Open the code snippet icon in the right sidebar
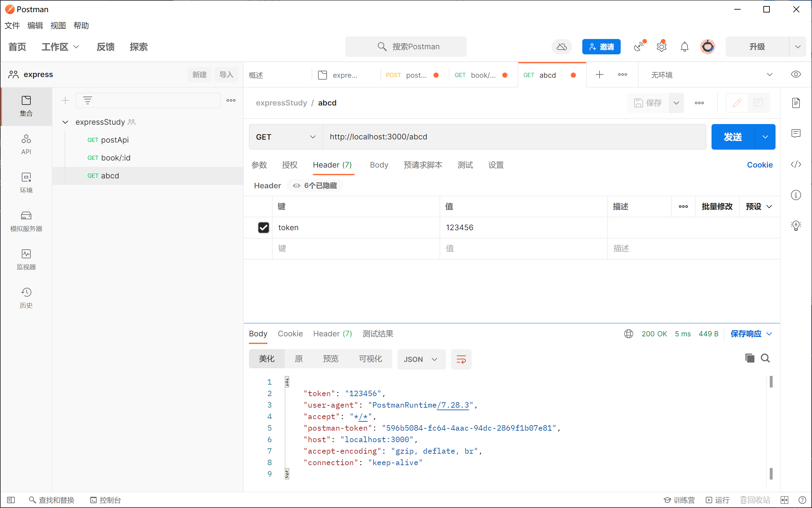 [x=796, y=164]
